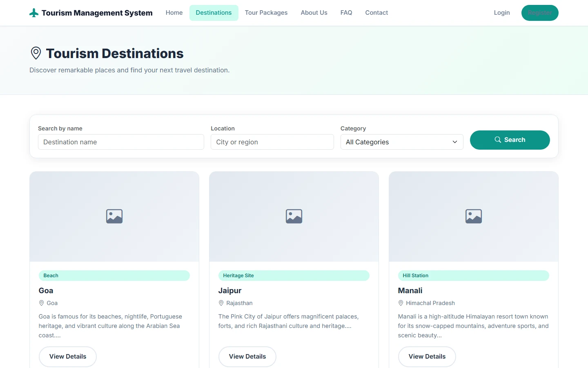Focus the Destination name search field
The height and width of the screenshot is (368, 588).
click(x=121, y=142)
